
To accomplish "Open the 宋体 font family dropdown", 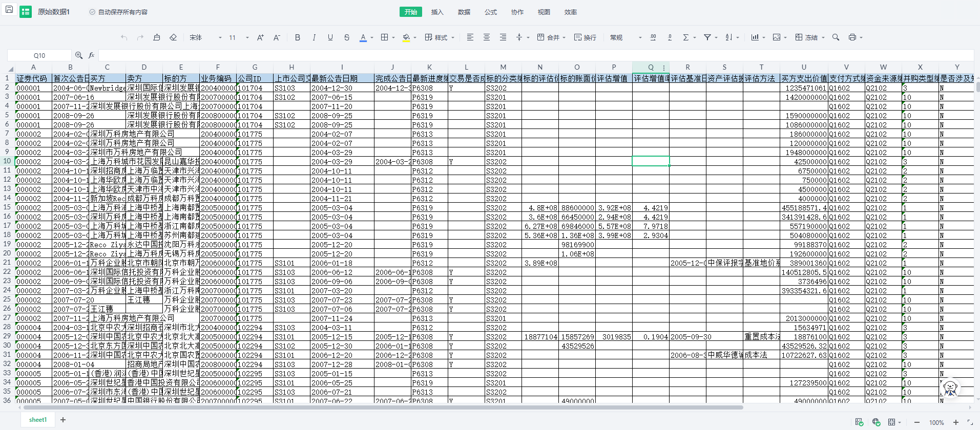I will click(206, 37).
